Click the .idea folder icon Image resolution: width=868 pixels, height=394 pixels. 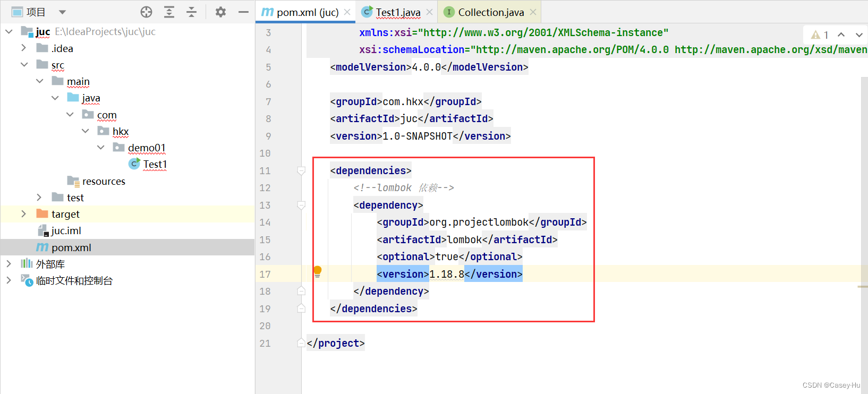pyautogui.click(x=42, y=48)
